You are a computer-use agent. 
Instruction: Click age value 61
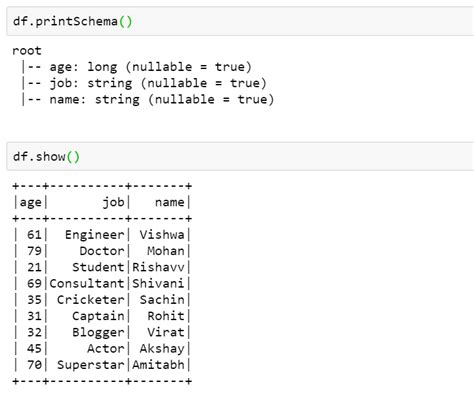click(x=34, y=235)
